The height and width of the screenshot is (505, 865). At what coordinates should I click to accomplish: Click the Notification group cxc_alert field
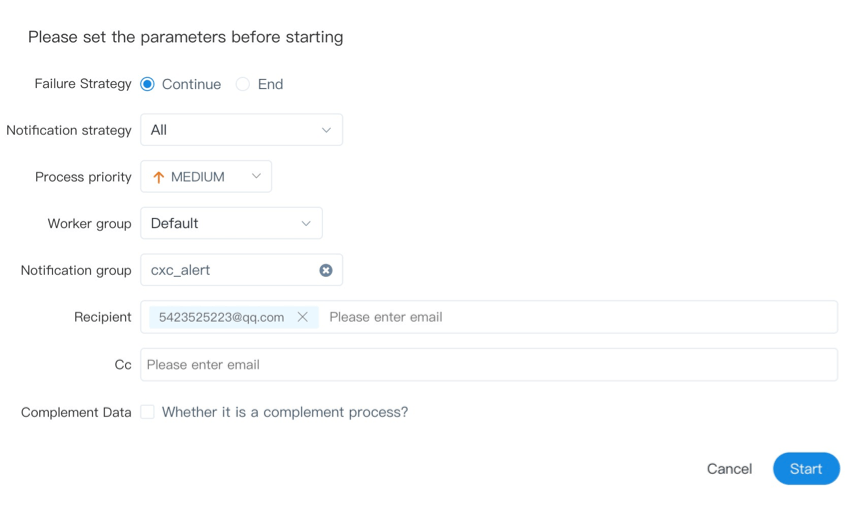(230, 270)
